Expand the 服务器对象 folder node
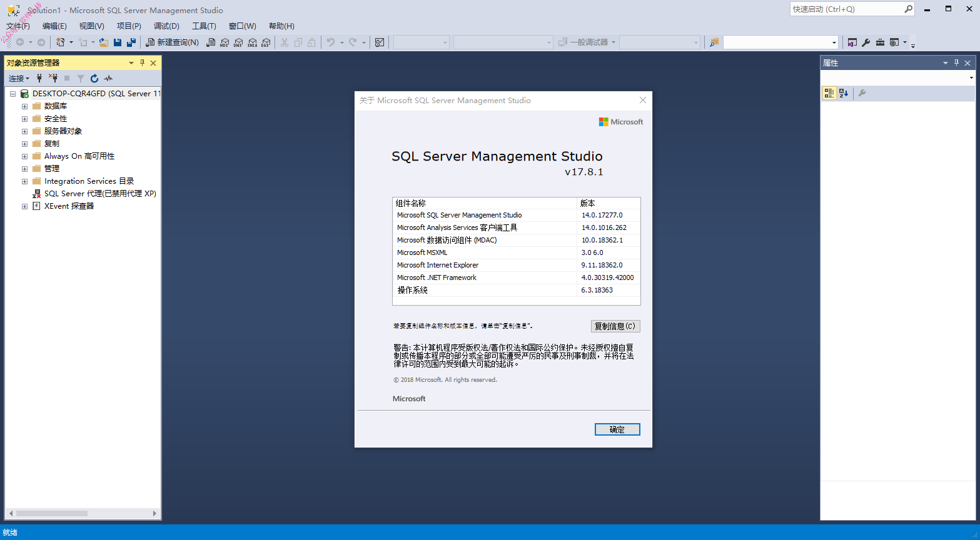980x540 pixels. click(x=24, y=131)
